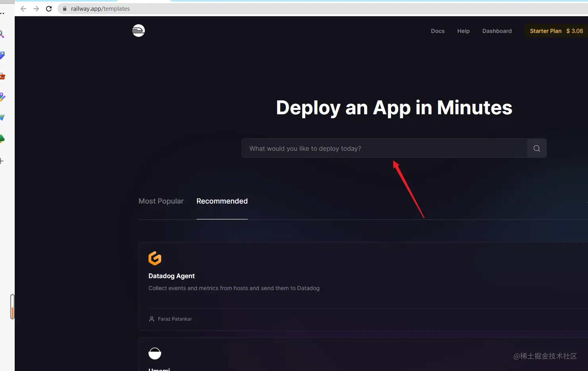Click the blue tag icon in browser sidebar
Screen dimensions: 588x371
tap(2, 56)
